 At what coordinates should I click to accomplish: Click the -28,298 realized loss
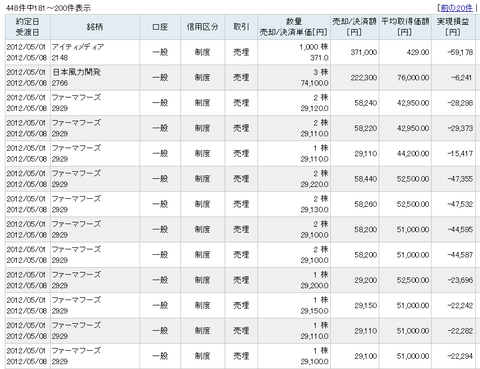coord(460,103)
